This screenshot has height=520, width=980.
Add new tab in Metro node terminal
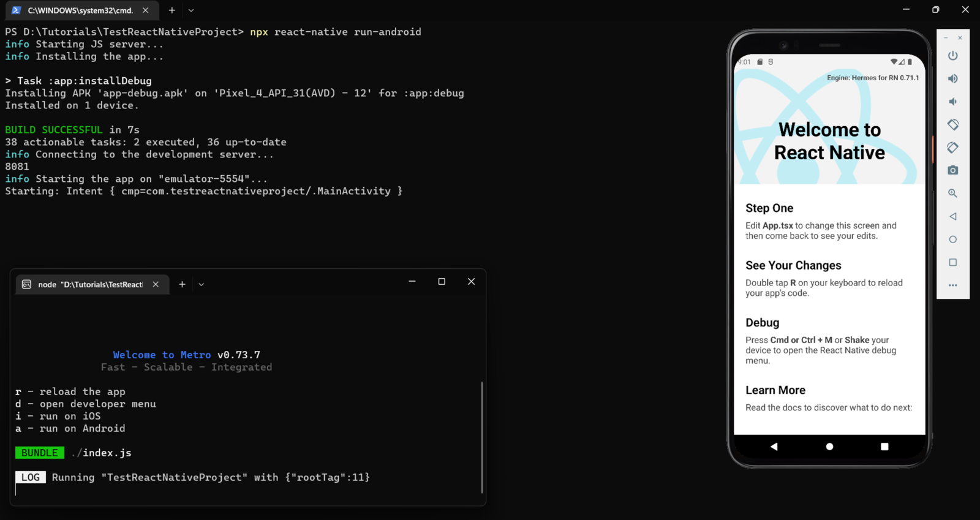tap(182, 284)
